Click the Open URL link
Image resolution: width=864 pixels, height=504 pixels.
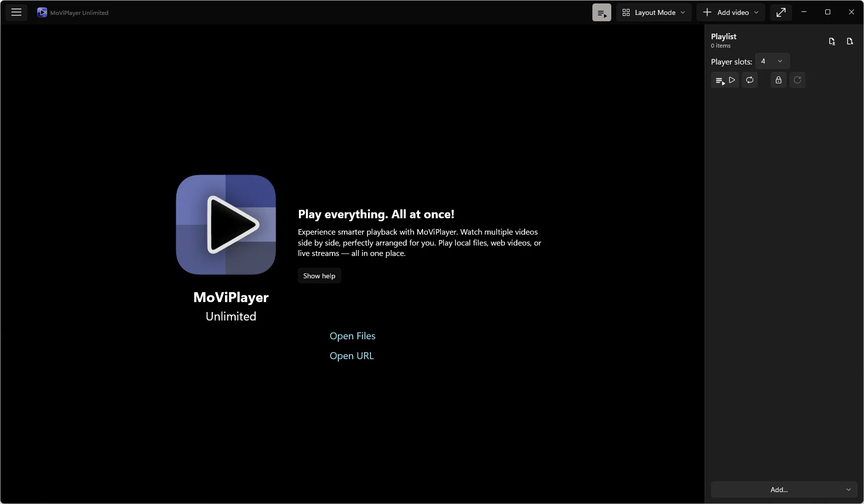352,356
